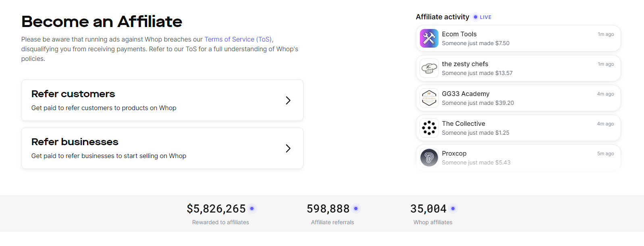This screenshot has height=246, width=644.
Task: Click 'Someone just made $5.43' text
Action: pyautogui.click(x=476, y=163)
